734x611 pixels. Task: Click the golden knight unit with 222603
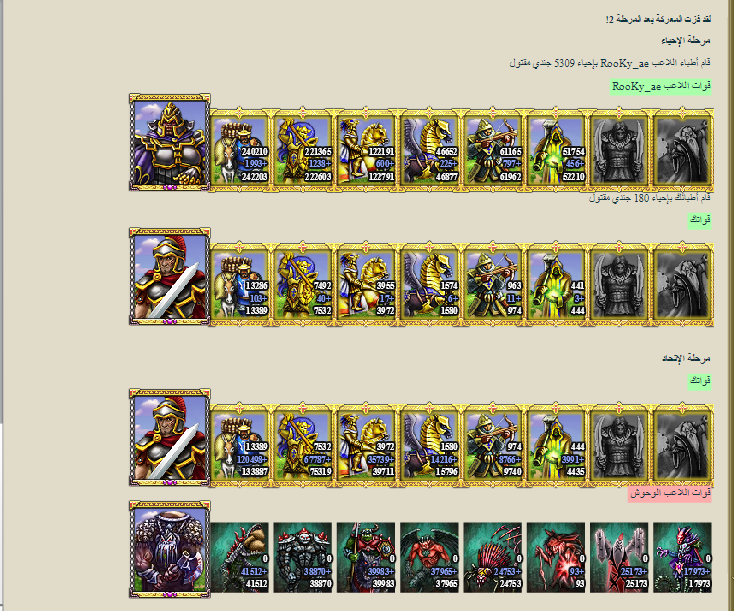pos(303,151)
